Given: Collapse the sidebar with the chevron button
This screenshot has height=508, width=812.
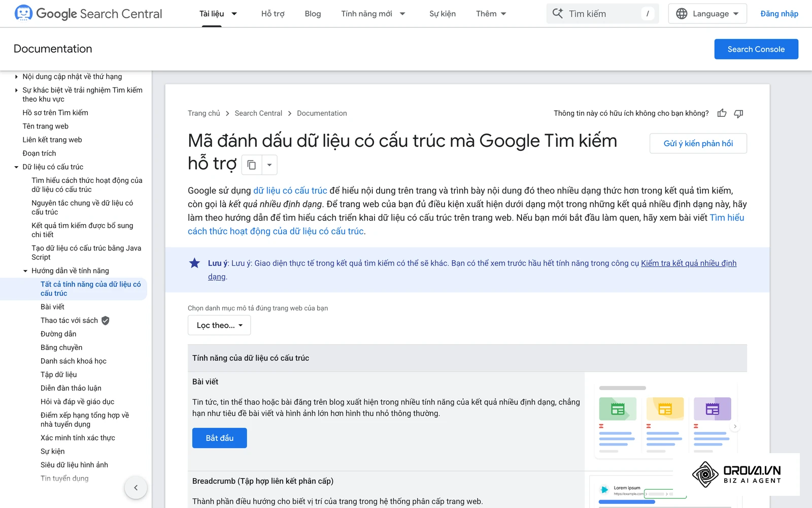Looking at the screenshot, I should (x=136, y=488).
